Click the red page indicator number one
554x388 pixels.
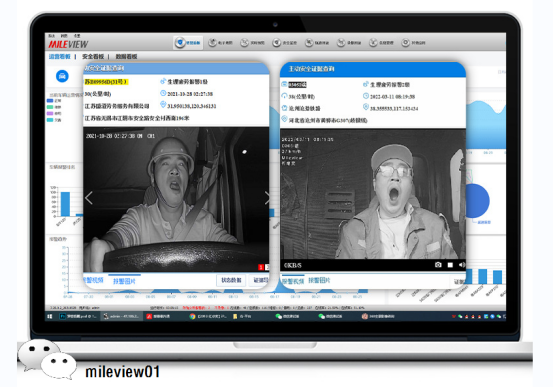[x=261, y=268]
